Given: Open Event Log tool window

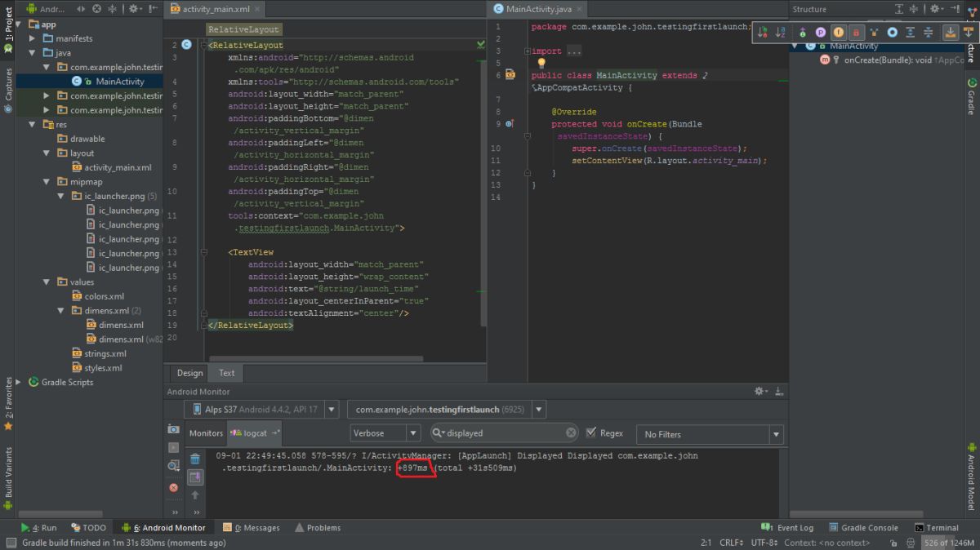Looking at the screenshot, I should 787,528.
